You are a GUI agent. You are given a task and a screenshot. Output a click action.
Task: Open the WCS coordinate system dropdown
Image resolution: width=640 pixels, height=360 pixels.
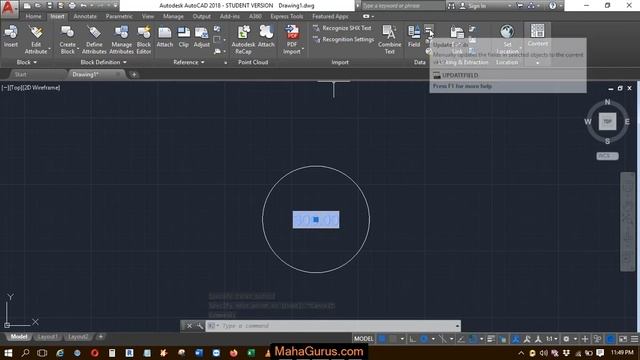pos(607,156)
